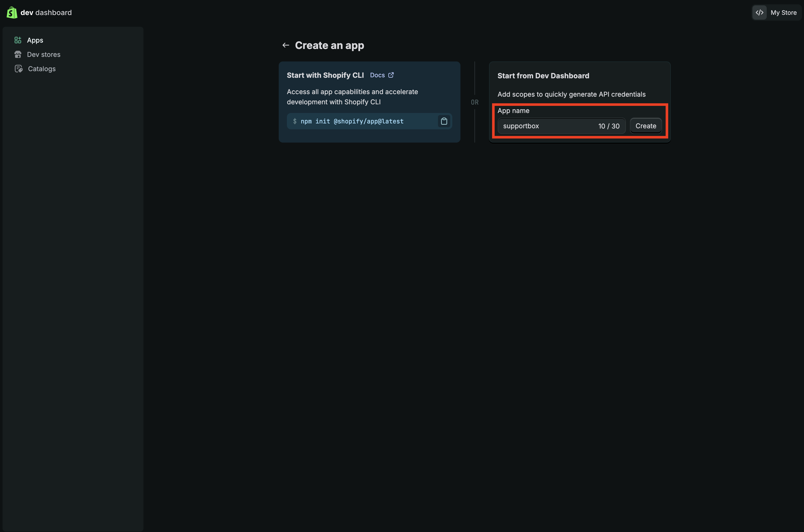Click the back arrow next to Create an app
Screen dimensions: 804x532
pos(286,45)
